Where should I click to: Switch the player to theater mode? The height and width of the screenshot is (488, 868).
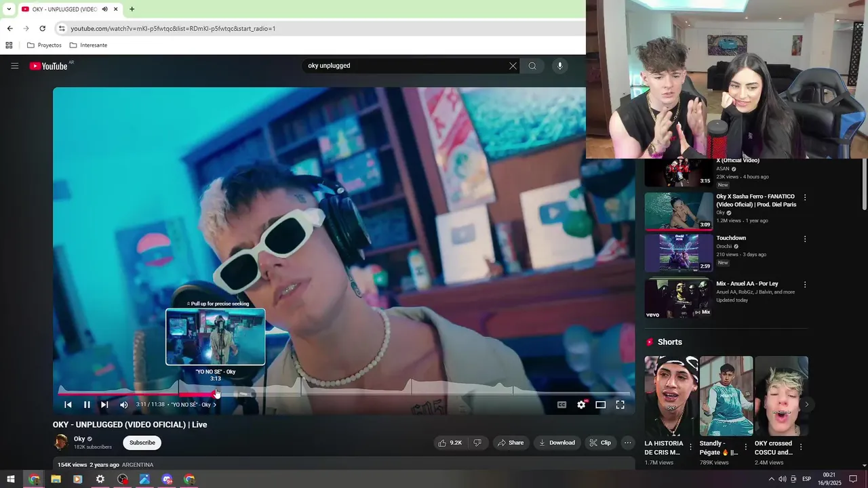point(601,405)
